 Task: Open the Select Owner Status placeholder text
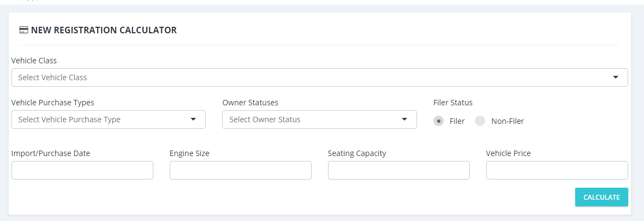pos(265,120)
